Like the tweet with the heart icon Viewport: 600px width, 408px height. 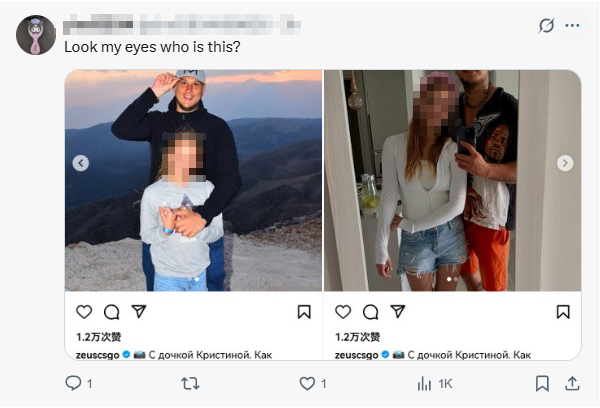[x=308, y=383]
